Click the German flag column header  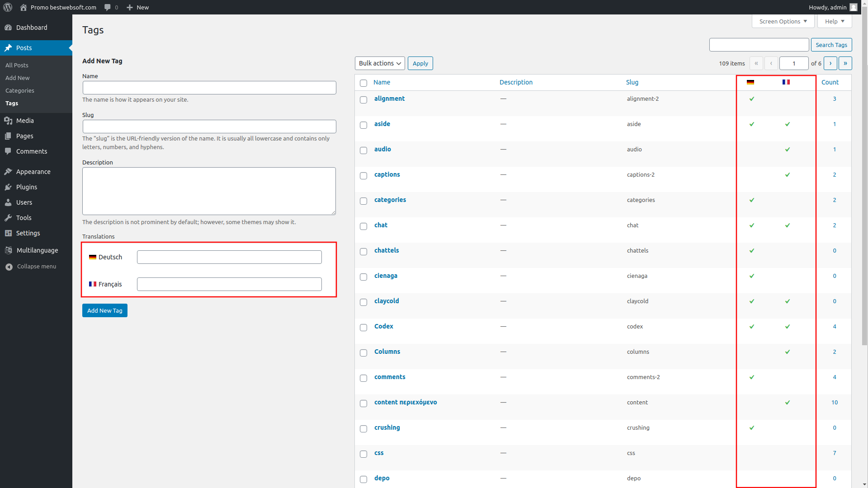pos(750,82)
